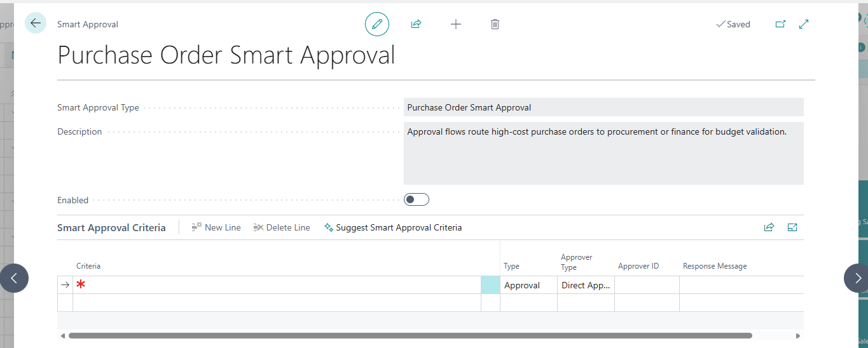Image resolution: width=868 pixels, height=348 pixels.
Task: Click the trash delete icon
Action: [495, 24]
